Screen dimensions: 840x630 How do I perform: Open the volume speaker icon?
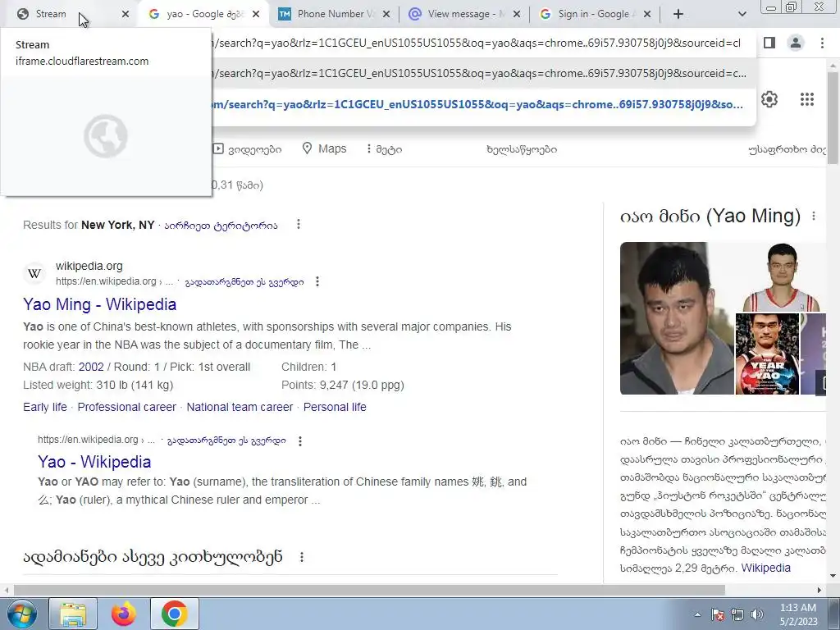point(757,614)
